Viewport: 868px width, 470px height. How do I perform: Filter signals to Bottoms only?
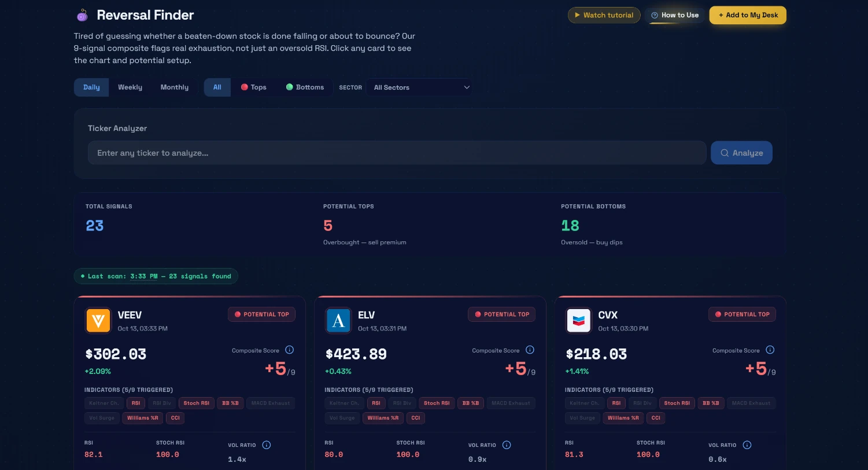pos(305,87)
